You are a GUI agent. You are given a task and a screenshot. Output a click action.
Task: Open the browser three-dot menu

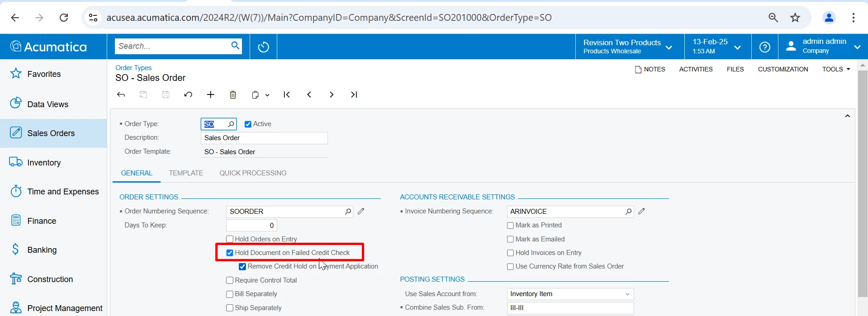tap(854, 18)
